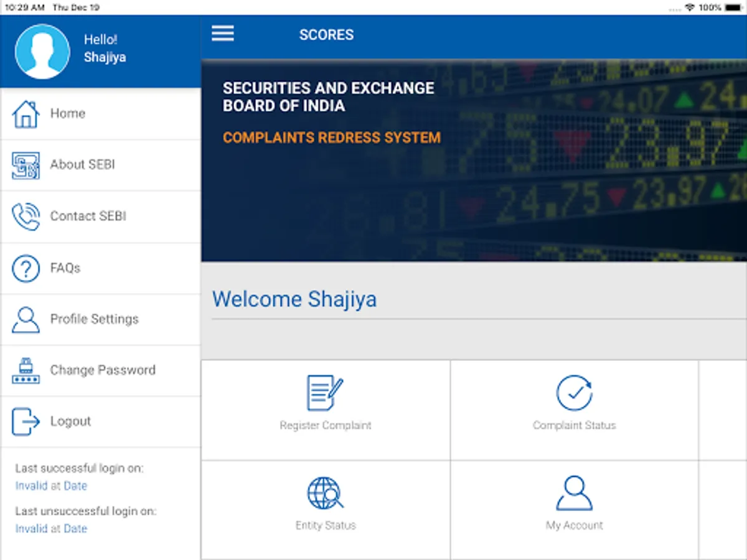
Task: Click the Change Password icon
Action: [26, 371]
